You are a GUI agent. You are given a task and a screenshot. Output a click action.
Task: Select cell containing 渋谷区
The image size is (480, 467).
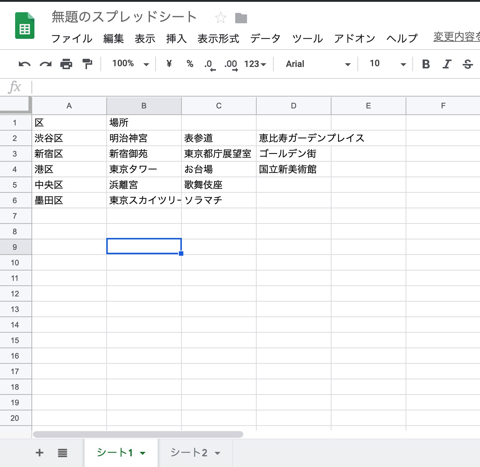pyautogui.click(x=69, y=138)
